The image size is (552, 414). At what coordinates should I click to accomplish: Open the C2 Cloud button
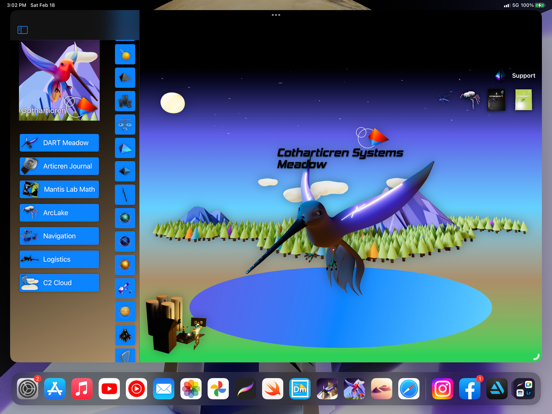click(59, 283)
